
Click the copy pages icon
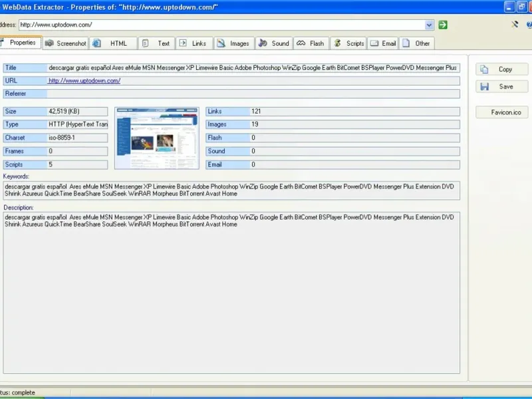pyautogui.click(x=484, y=69)
